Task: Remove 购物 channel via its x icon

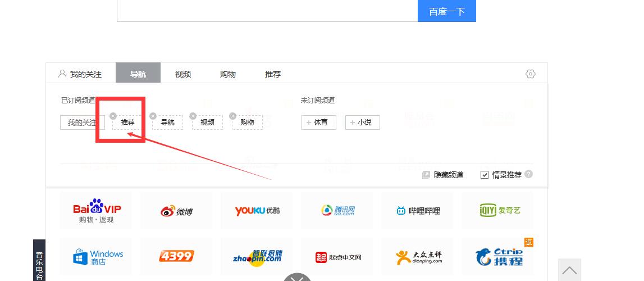Action: tap(233, 116)
